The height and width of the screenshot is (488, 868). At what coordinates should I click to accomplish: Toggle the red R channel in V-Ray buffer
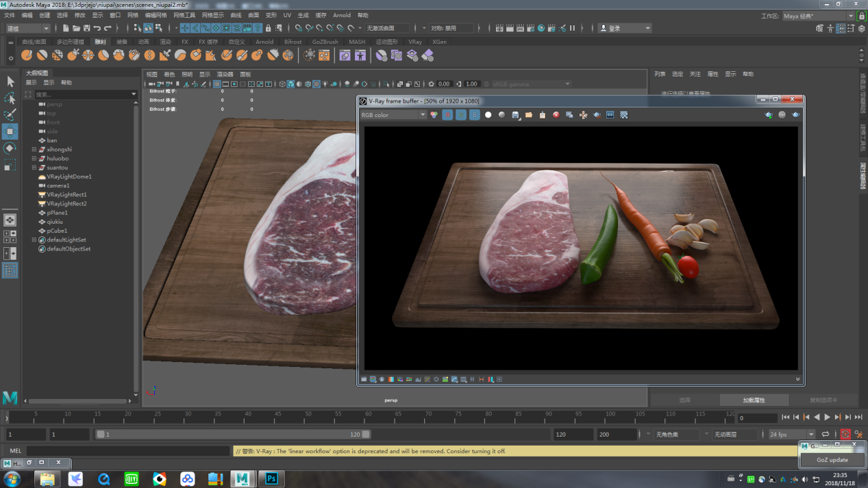pos(447,115)
